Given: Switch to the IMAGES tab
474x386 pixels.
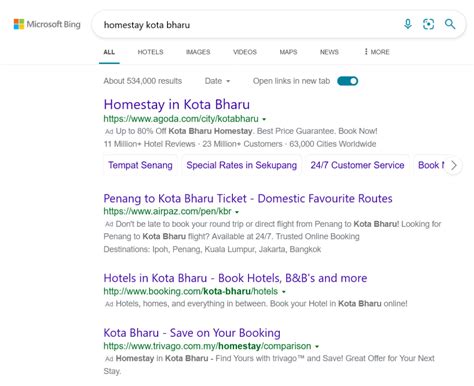Looking at the screenshot, I should [x=198, y=52].
